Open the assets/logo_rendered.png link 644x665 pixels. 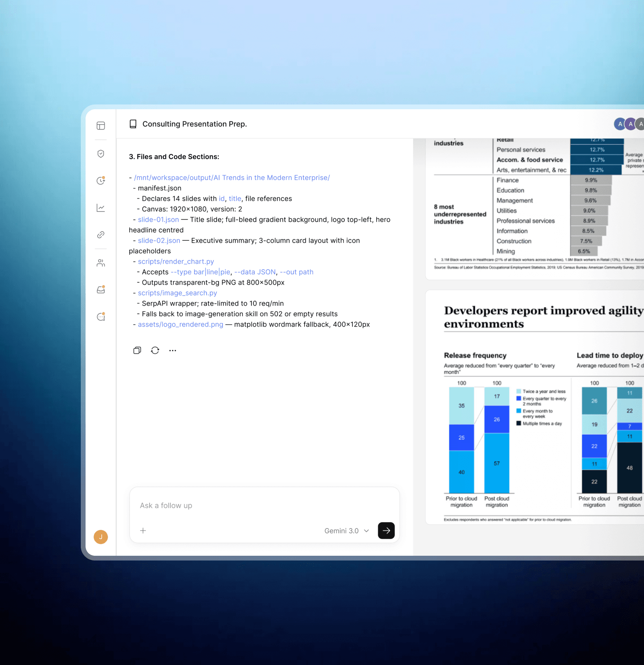(x=181, y=325)
